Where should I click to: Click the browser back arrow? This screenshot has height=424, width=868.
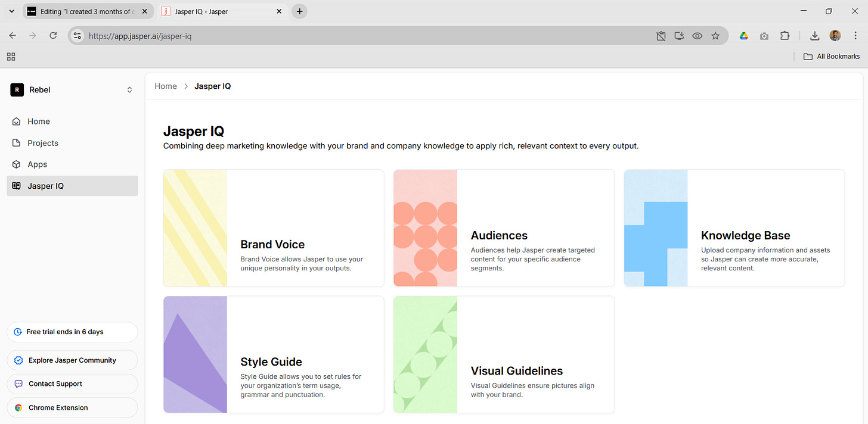coord(13,36)
